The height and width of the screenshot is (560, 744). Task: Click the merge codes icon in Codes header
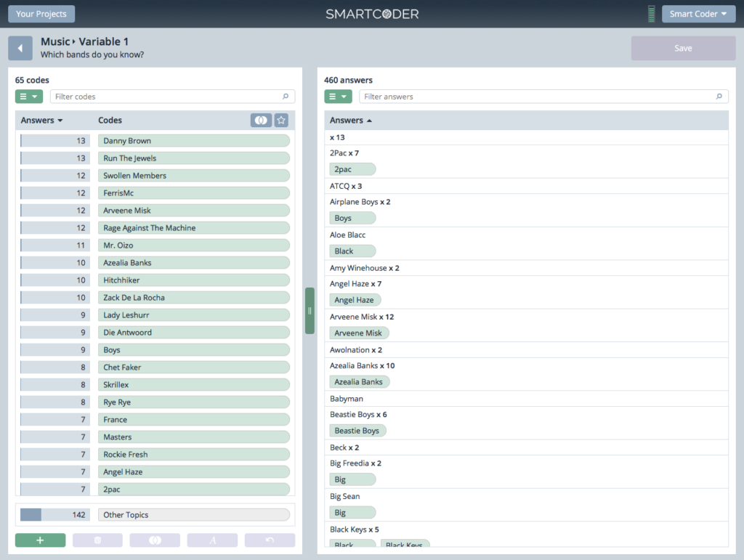tap(261, 120)
